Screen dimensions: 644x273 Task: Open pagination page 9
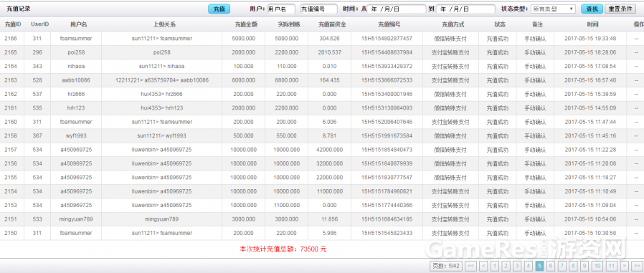coord(584,266)
